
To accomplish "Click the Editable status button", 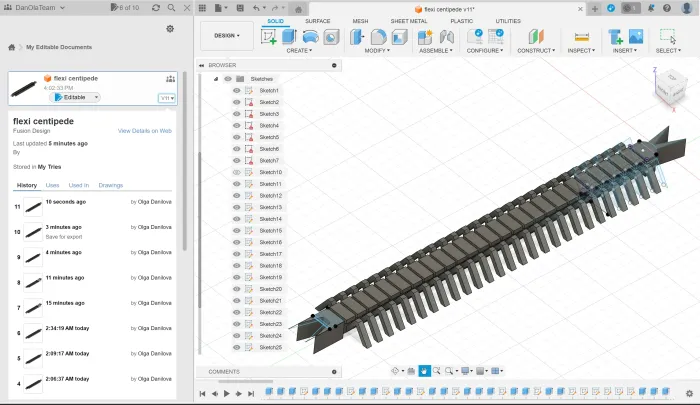I will [x=75, y=97].
